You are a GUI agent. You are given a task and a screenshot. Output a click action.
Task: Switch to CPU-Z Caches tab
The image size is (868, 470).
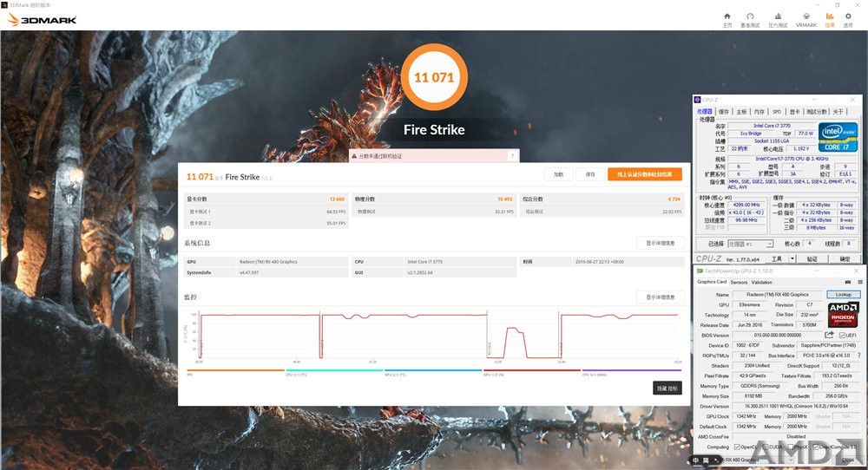pyautogui.click(x=724, y=112)
